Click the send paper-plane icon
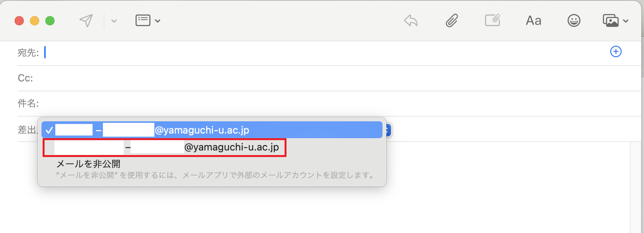 (x=86, y=20)
